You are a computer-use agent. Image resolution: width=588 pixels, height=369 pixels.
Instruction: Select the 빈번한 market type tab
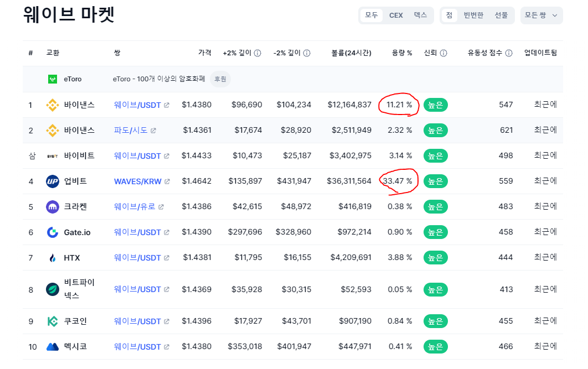click(473, 15)
